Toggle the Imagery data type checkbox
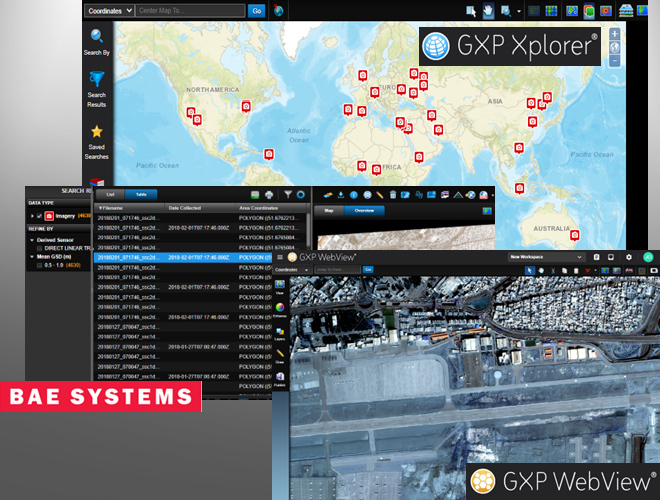This screenshot has width=660, height=500. coord(39,215)
